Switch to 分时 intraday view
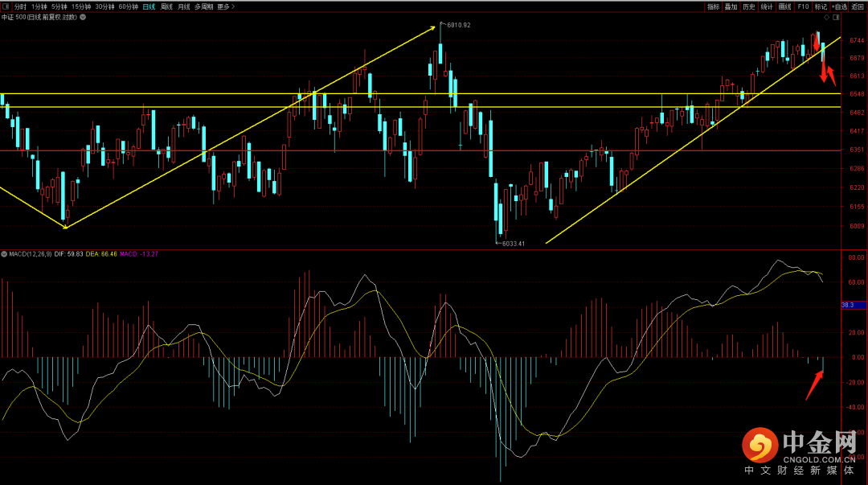This screenshot has width=868, height=485. pos(20,6)
